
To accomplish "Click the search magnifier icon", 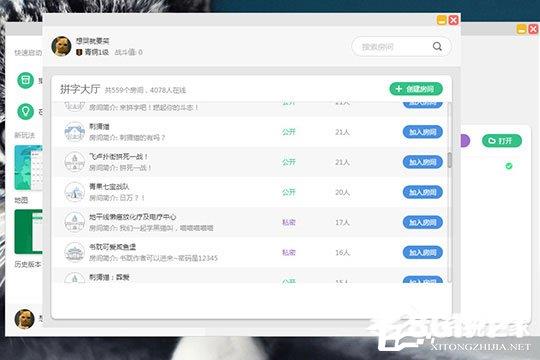I will (x=437, y=47).
